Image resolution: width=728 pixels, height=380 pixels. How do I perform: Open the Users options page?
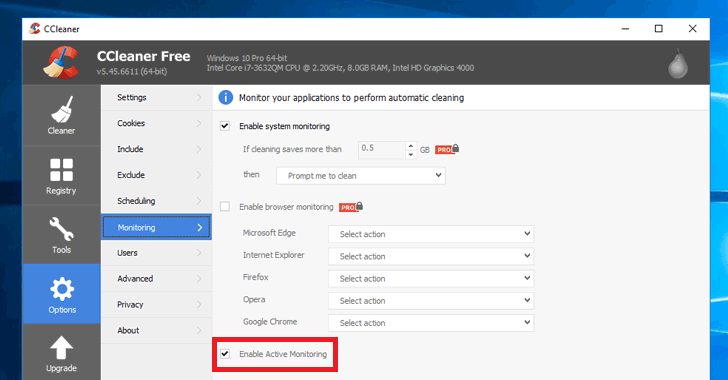[156, 253]
